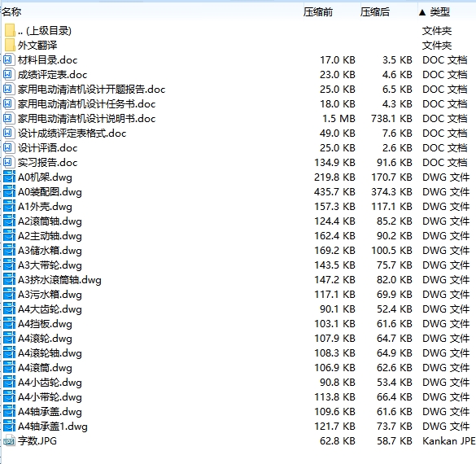Screen dimensions: 476x464
Task: Click the 58.7 KB compressed size value
Action: click(395, 440)
